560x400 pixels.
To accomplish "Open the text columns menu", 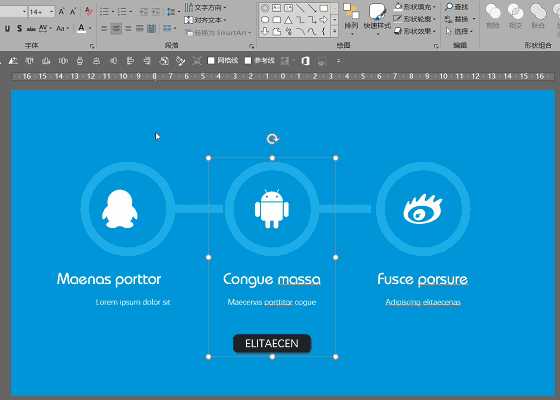I will (x=169, y=28).
